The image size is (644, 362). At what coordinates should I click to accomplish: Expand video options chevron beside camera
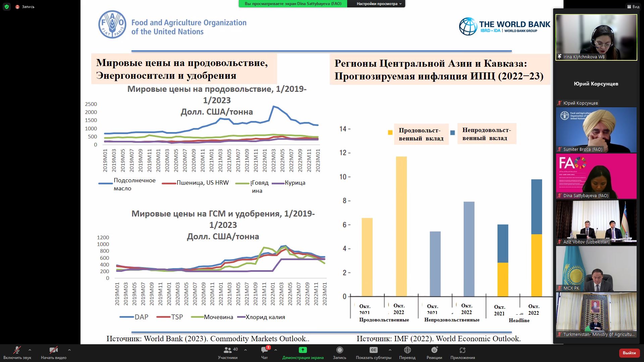click(x=69, y=350)
